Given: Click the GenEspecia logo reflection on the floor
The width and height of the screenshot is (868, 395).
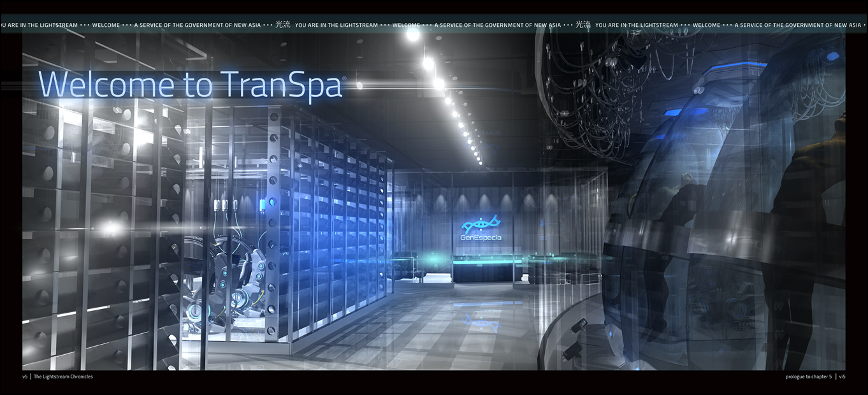Looking at the screenshot, I should click(x=481, y=320).
